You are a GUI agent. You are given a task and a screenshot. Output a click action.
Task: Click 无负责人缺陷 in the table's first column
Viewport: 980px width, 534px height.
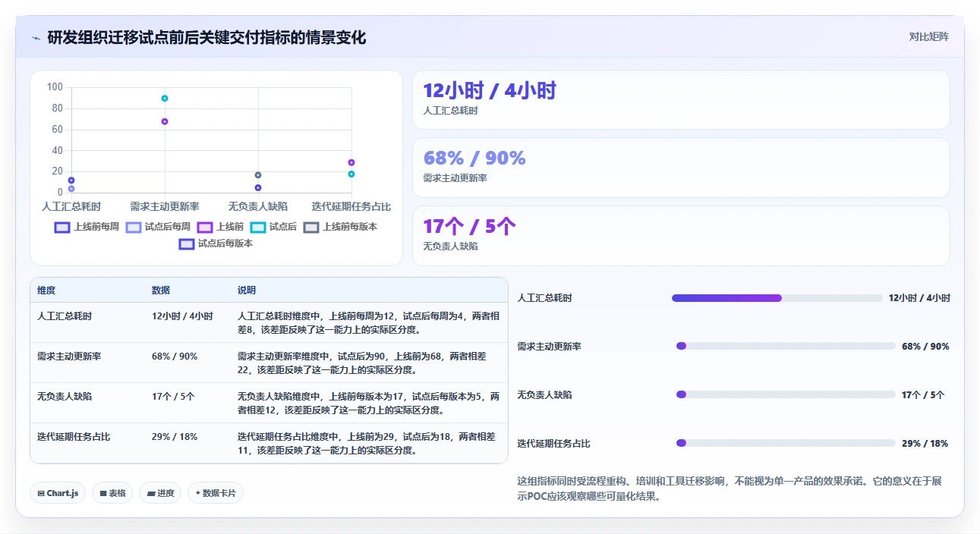tap(65, 397)
